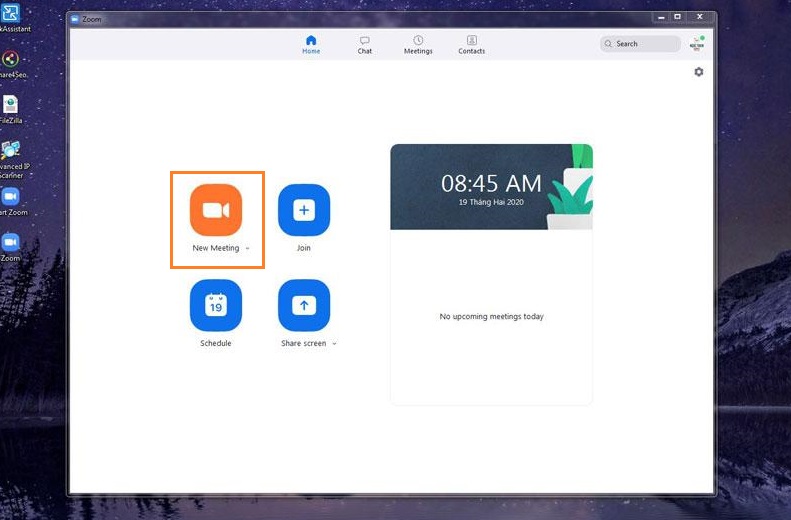Click the 08:45 AM clock banner
This screenshot has height=520, width=791.
click(491, 187)
